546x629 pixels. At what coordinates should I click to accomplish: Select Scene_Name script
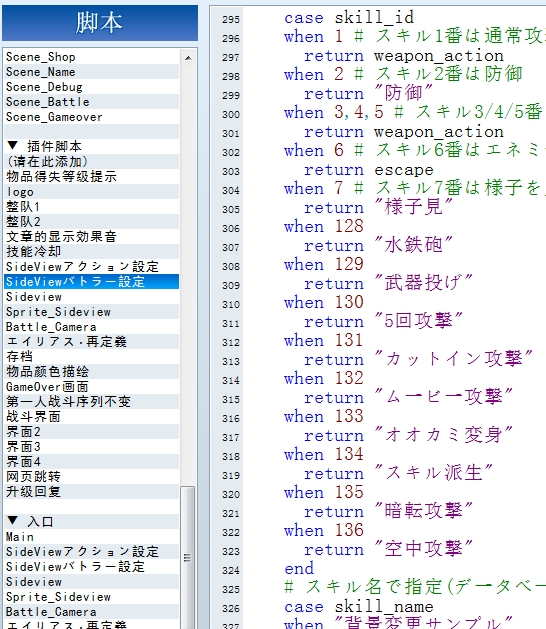click(91, 72)
